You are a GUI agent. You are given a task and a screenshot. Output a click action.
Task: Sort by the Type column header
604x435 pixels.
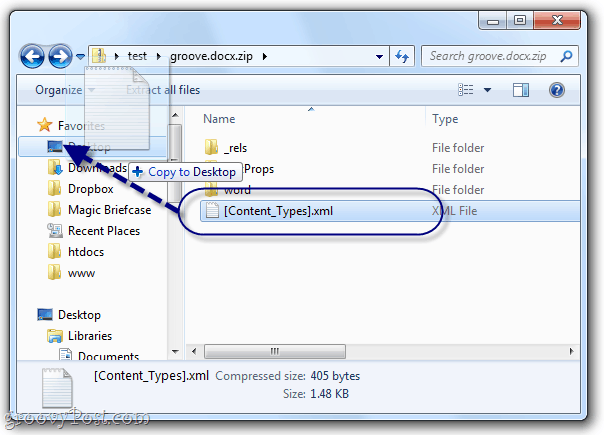point(445,119)
